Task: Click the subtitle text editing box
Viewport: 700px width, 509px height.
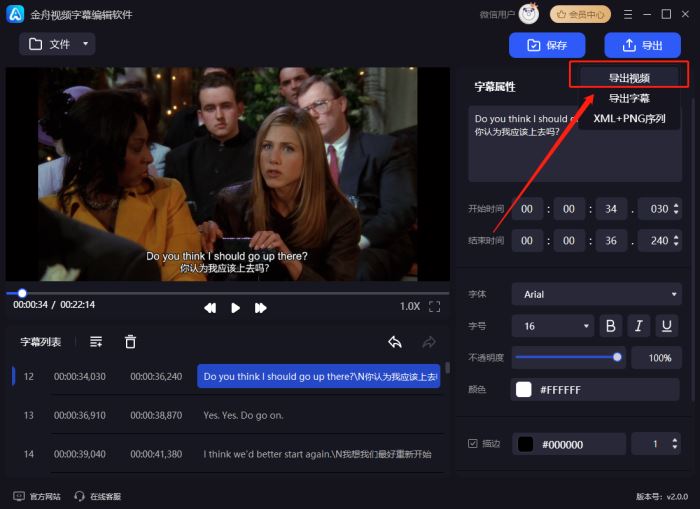Action: [575, 144]
